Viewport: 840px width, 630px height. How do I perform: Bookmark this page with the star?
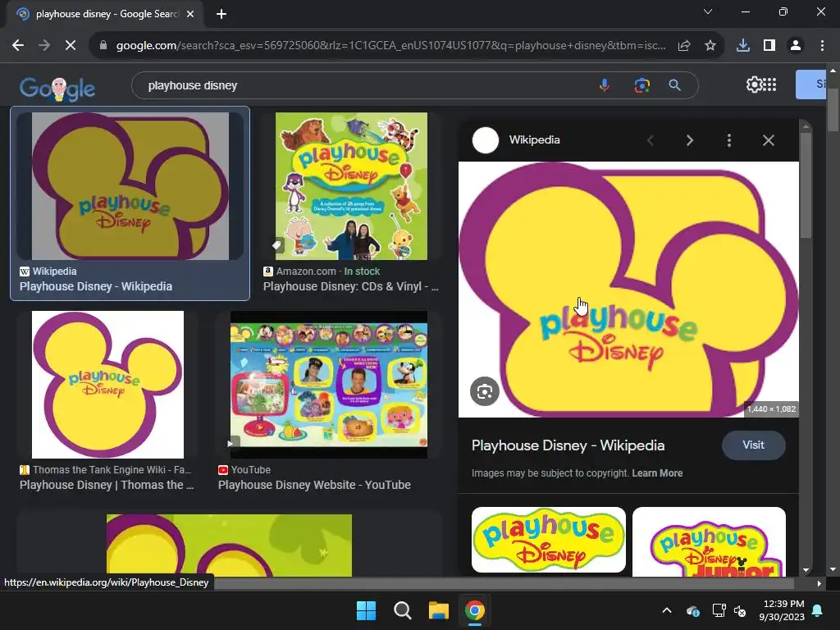pyautogui.click(x=710, y=46)
